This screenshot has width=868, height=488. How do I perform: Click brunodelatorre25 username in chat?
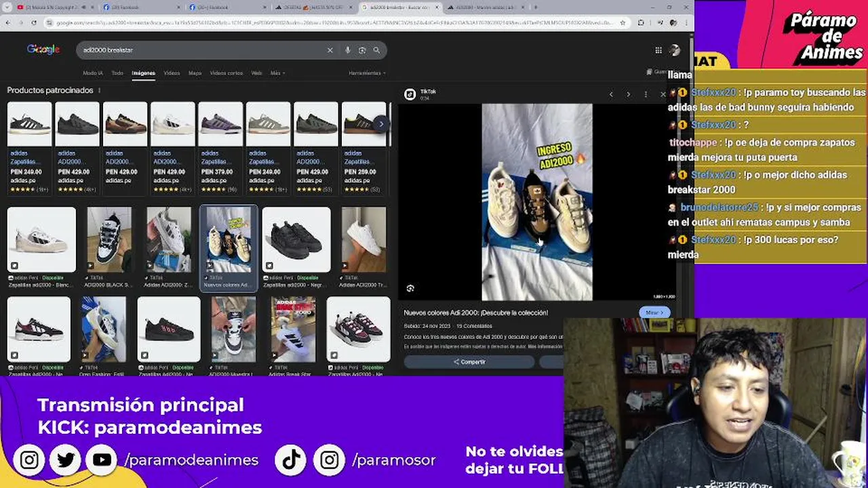click(719, 208)
